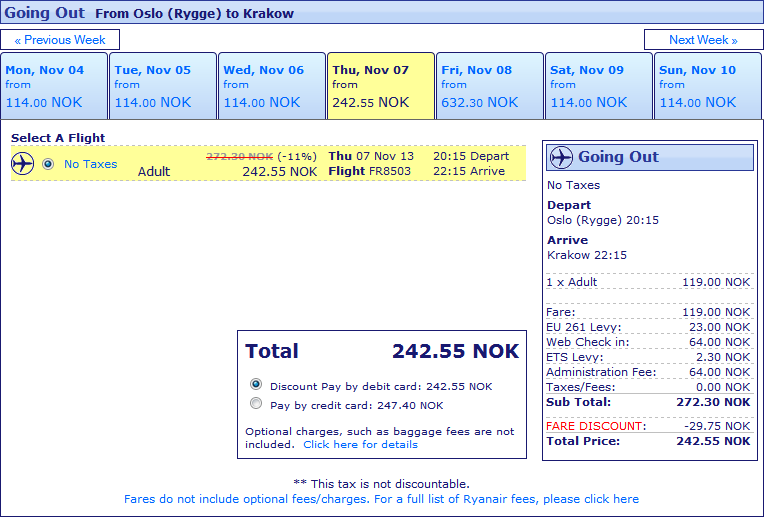
Task: Go to Next Week
Action: (703, 40)
